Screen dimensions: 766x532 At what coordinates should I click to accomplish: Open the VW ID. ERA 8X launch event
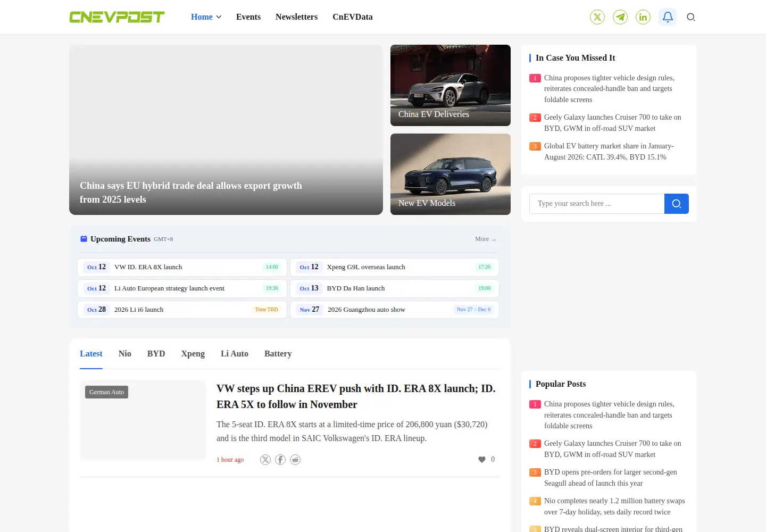pos(182,267)
